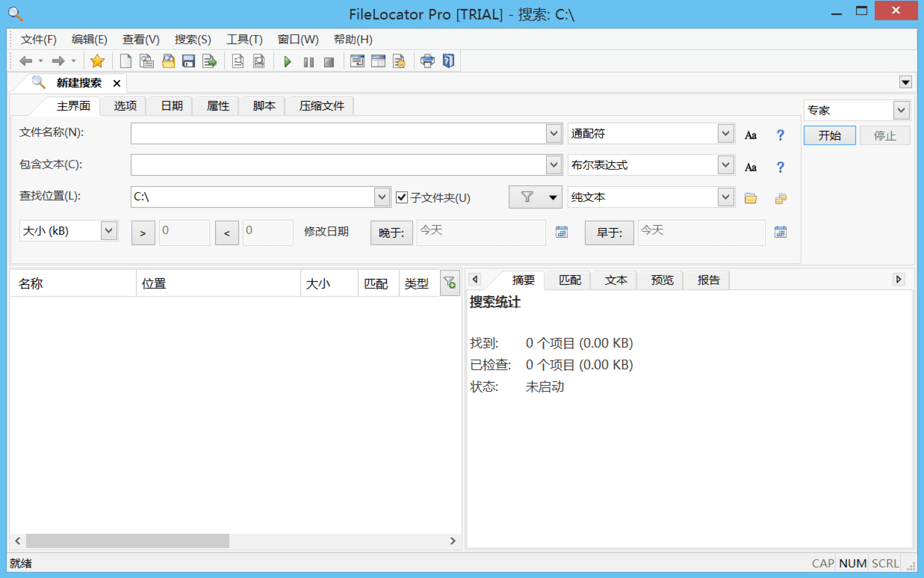Browse for folder with yellow folder icon
The width and height of the screenshot is (924, 578).
pyautogui.click(x=750, y=198)
